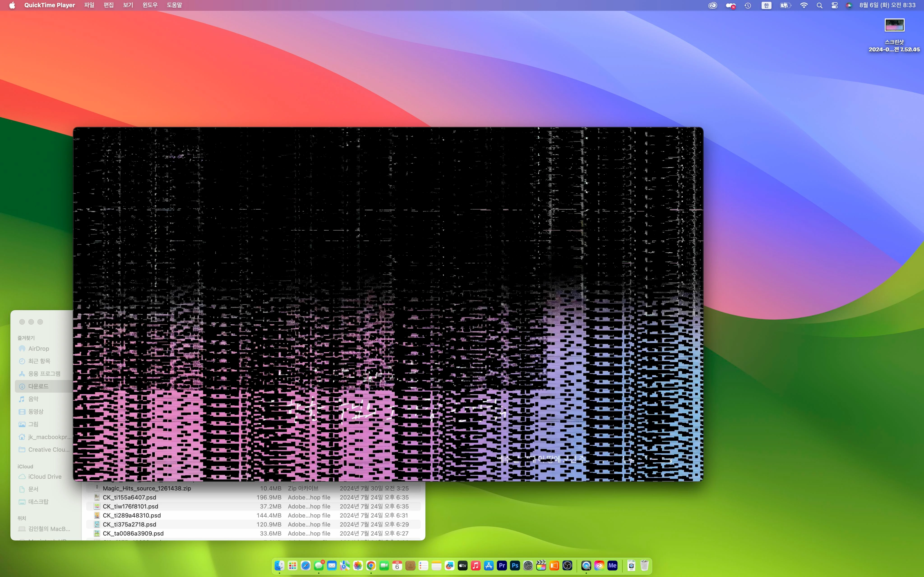
Task: Open the 보기 menu in the menu bar
Action: [x=128, y=5]
